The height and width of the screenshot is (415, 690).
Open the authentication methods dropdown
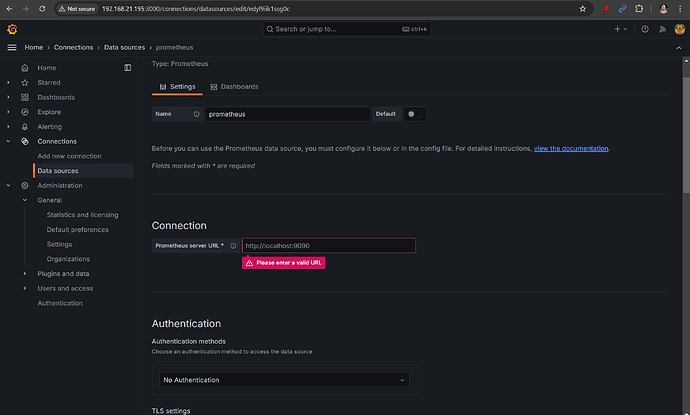pyautogui.click(x=285, y=380)
